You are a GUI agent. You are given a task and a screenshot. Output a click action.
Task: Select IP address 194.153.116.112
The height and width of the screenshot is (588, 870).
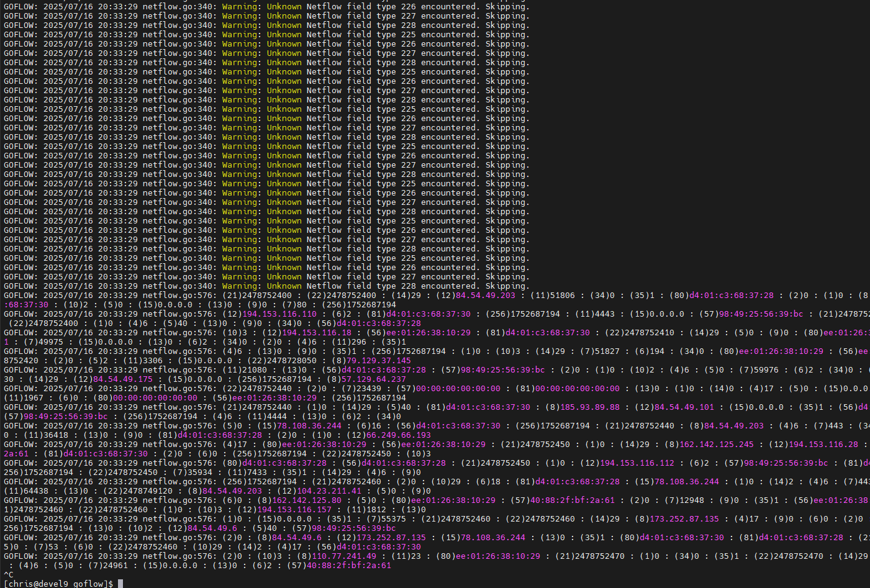pos(637,463)
